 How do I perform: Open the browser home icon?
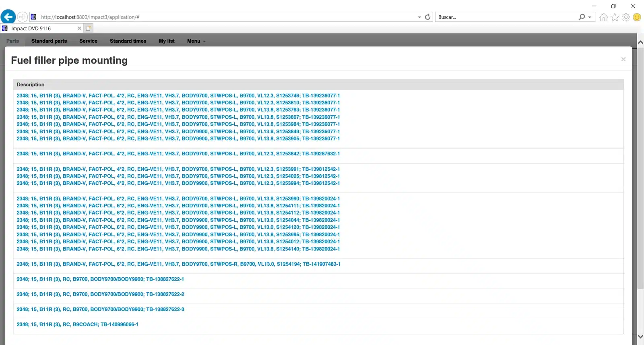(603, 17)
